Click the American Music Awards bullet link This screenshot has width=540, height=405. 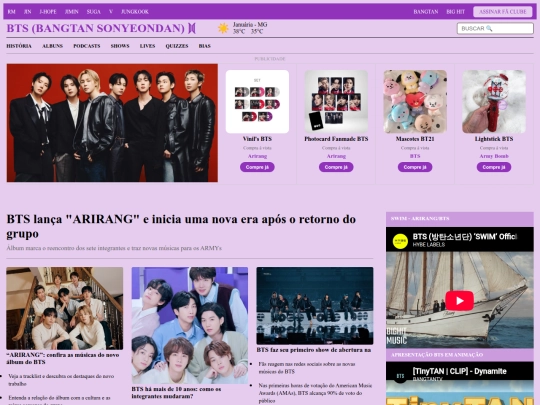click(315, 393)
